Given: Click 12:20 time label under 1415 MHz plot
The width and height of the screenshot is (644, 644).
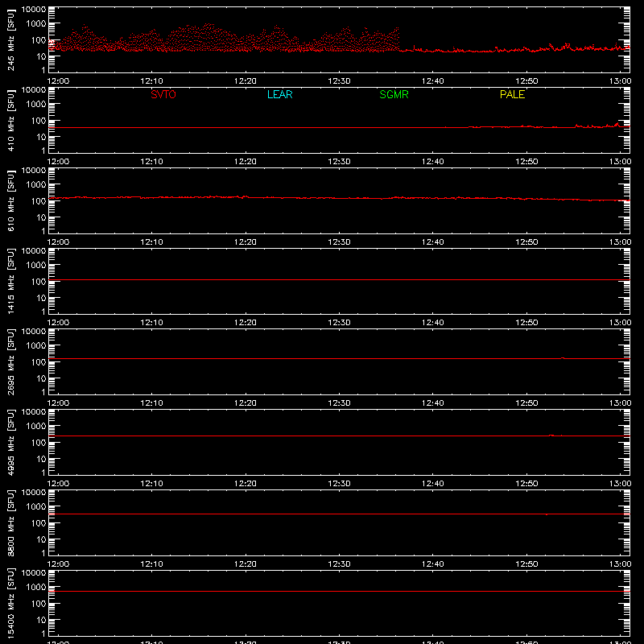Looking at the screenshot, I should [x=246, y=323].
